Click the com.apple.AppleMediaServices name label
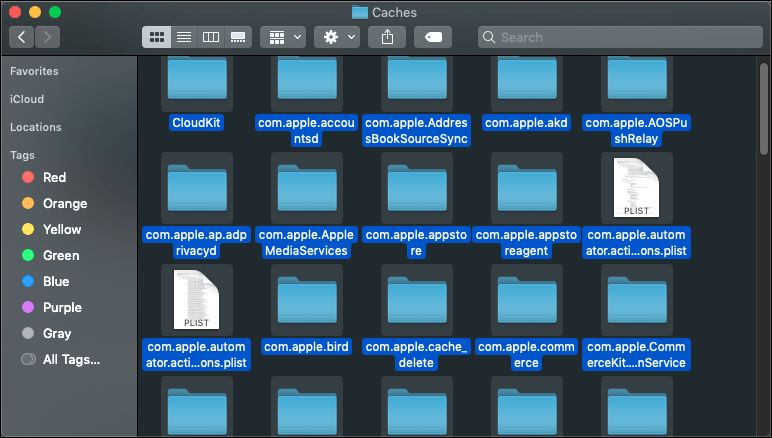This screenshot has width=772, height=438. [306, 243]
